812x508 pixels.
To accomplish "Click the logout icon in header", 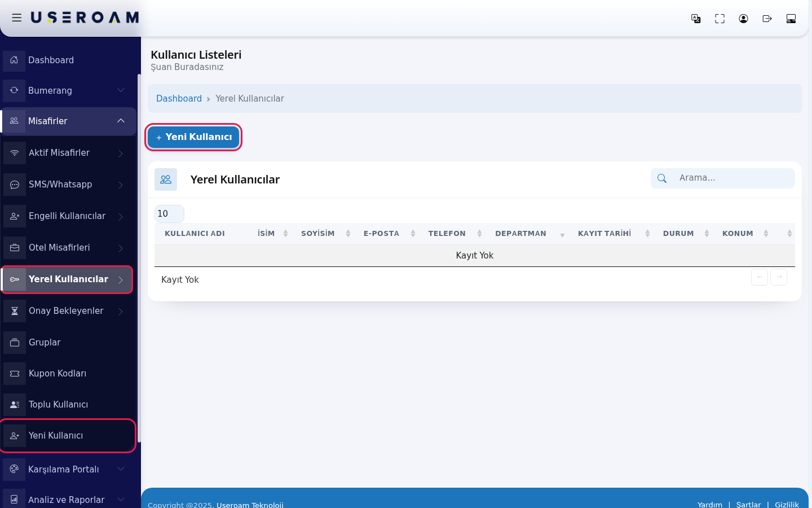I will (x=767, y=19).
